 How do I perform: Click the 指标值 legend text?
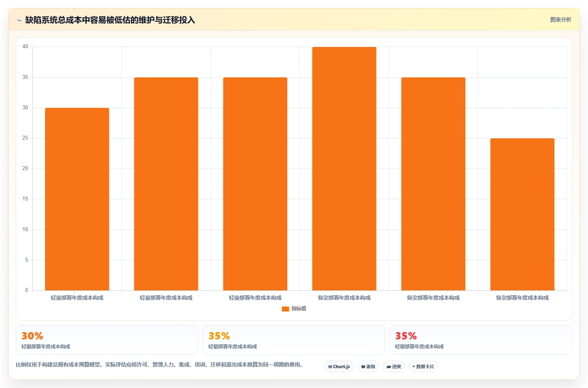(x=299, y=309)
